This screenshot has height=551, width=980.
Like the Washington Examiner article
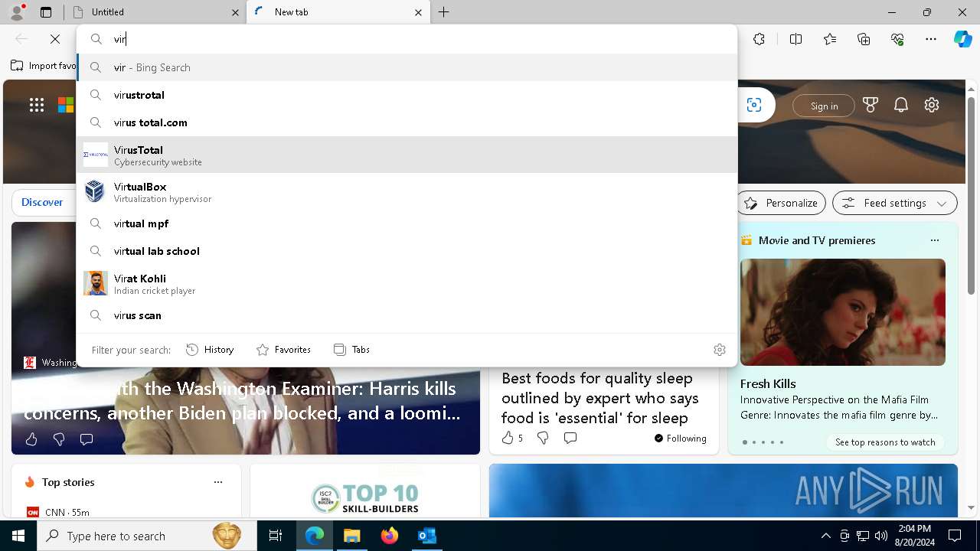31,439
